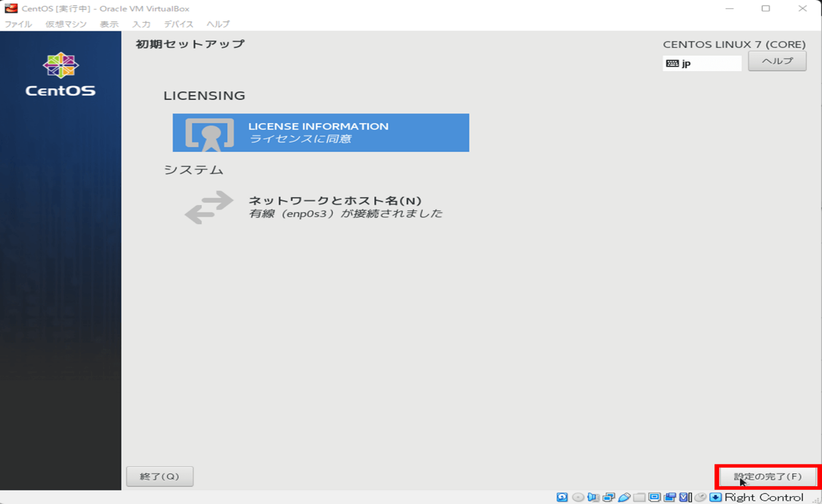Click the network adapter status icon
The height and width of the screenshot is (504, 822).
608,497
